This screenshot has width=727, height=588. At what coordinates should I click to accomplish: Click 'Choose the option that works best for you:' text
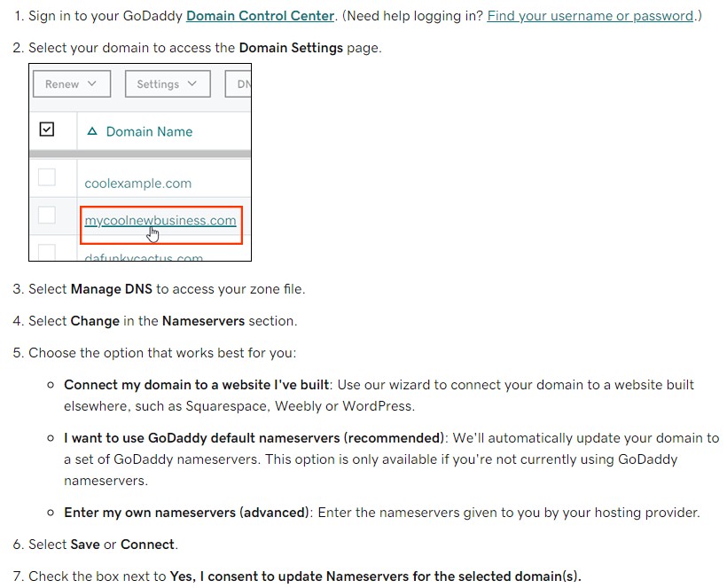coord(162,353)
